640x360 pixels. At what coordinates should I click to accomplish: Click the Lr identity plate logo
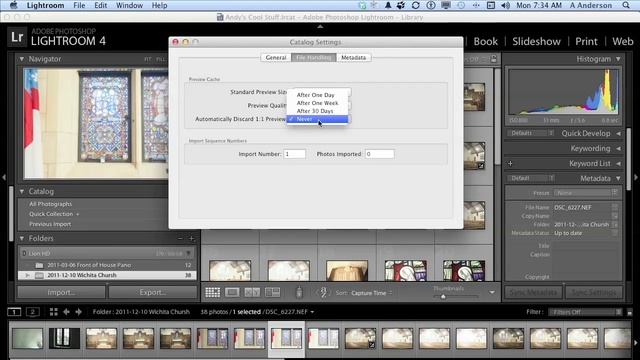click(x=17, y=37)
